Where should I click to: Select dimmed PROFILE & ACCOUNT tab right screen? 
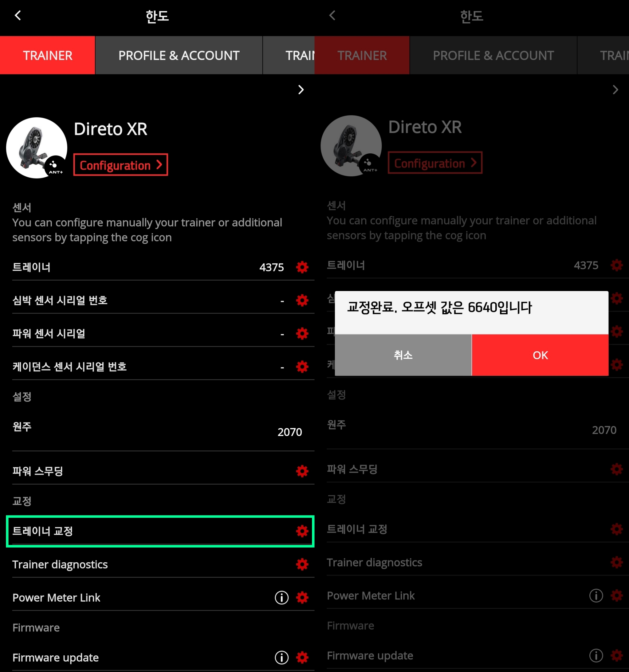point(493,55)
